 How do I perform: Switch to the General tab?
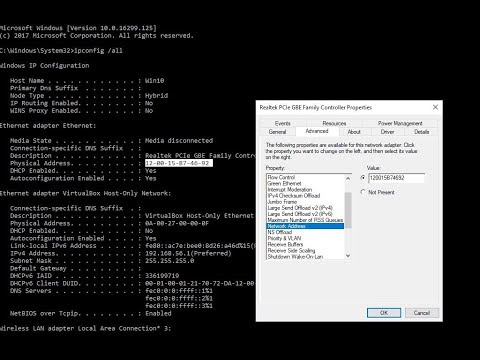click(x=277, y=132)
